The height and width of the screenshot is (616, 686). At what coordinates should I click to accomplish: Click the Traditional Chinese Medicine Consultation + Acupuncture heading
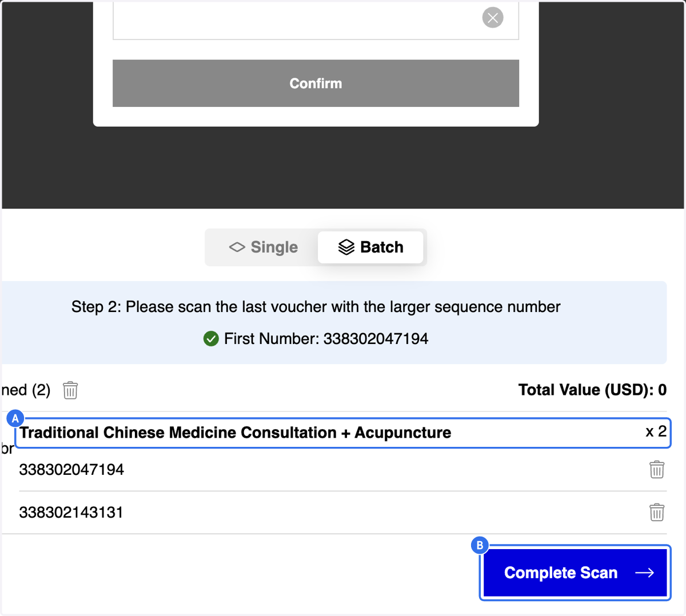(x=236, y=433)
